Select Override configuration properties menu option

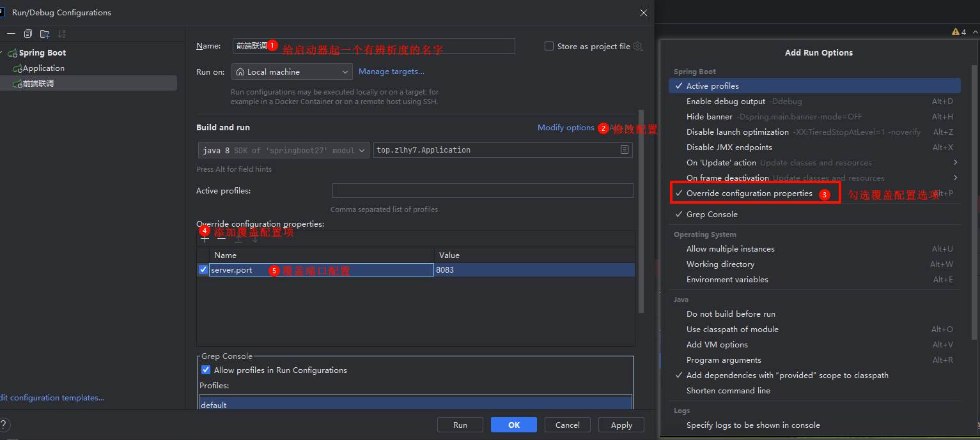pyautogui.click(x=749, y=193)
